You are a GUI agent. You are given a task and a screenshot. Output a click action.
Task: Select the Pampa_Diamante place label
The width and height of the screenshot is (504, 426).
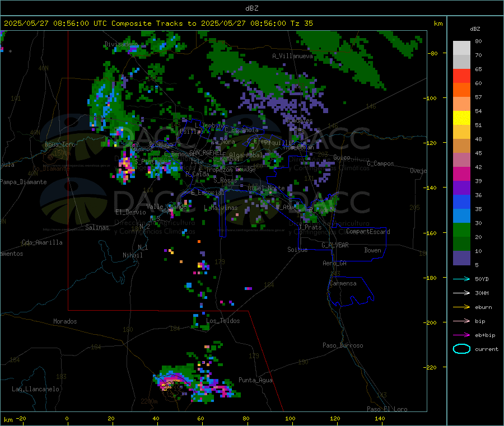pyautogui.click(x=23, y=182)
